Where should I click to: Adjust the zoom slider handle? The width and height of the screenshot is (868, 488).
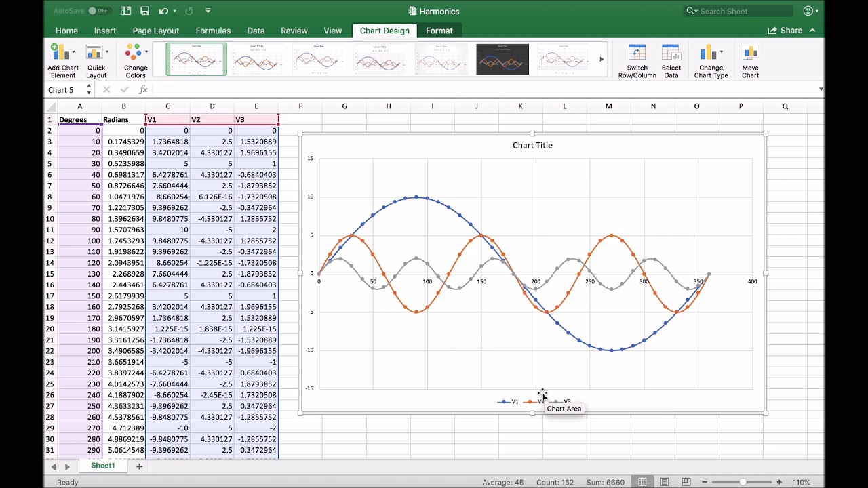click(x=743, y=482)
